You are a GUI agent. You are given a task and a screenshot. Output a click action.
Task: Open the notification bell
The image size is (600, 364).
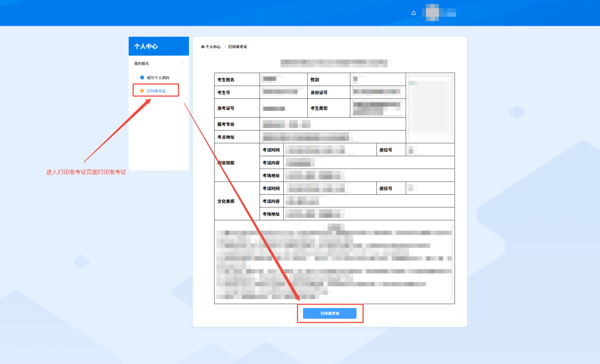[413, 13]
